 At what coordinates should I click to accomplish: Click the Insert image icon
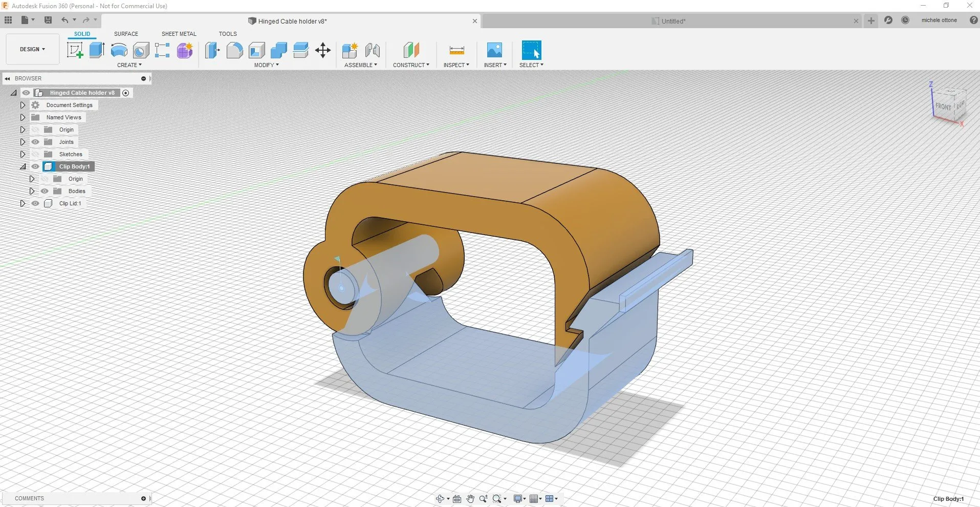[494, 50]
